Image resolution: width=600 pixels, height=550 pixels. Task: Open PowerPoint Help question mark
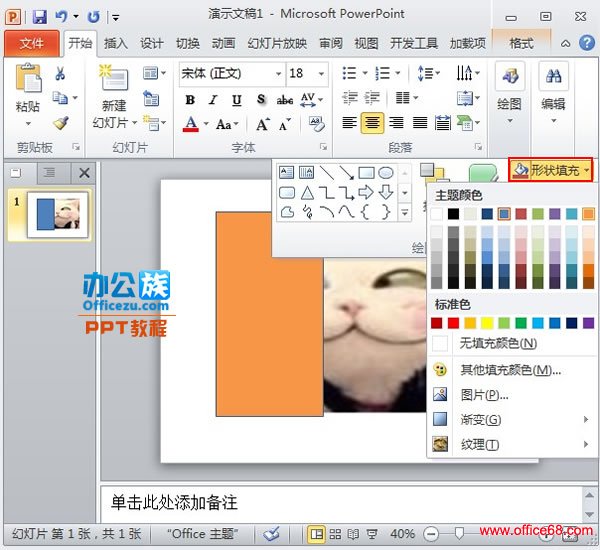tap(587, 43)
